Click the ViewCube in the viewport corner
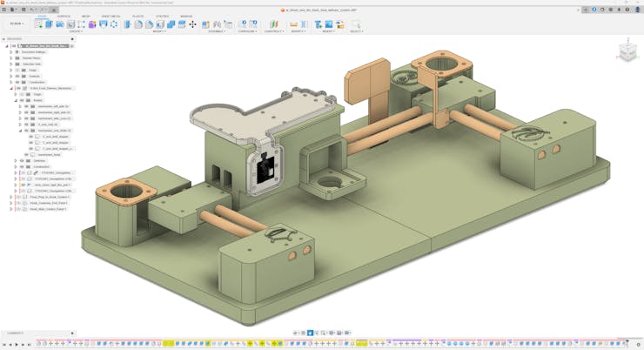644x350 pixels. coord(627,52)
